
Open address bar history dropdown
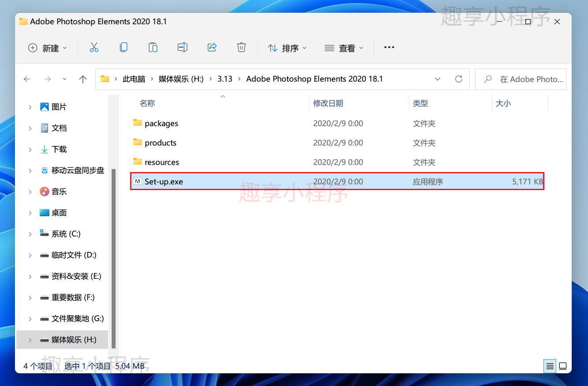click(438, 79)
